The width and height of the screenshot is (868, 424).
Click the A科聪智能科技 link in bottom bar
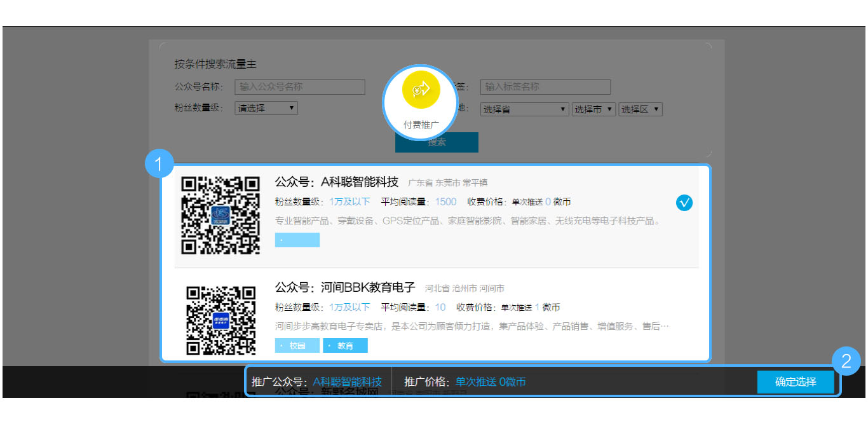[347, 382]
